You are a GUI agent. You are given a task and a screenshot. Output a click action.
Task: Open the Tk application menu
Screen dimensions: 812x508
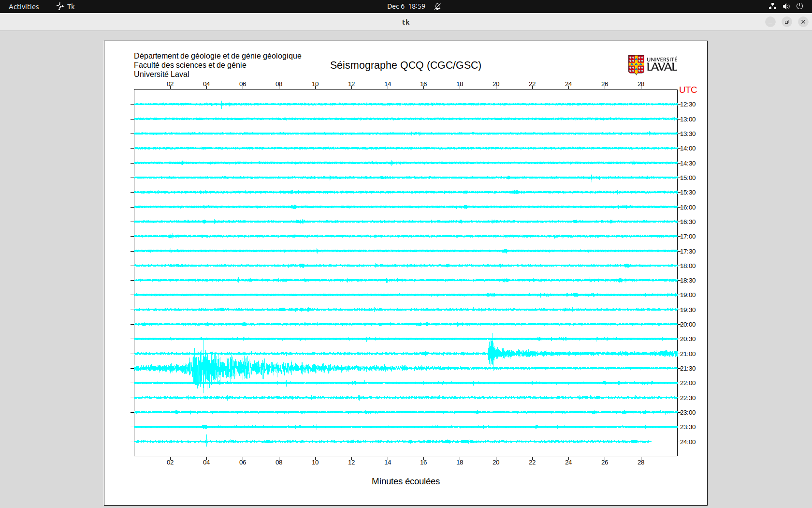coord(66,6)
